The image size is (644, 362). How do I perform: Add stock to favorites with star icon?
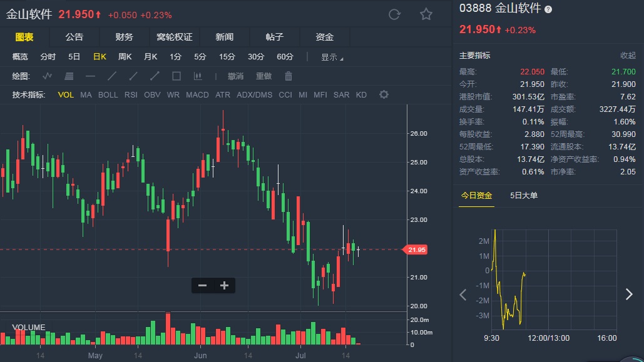coord(426,14)
